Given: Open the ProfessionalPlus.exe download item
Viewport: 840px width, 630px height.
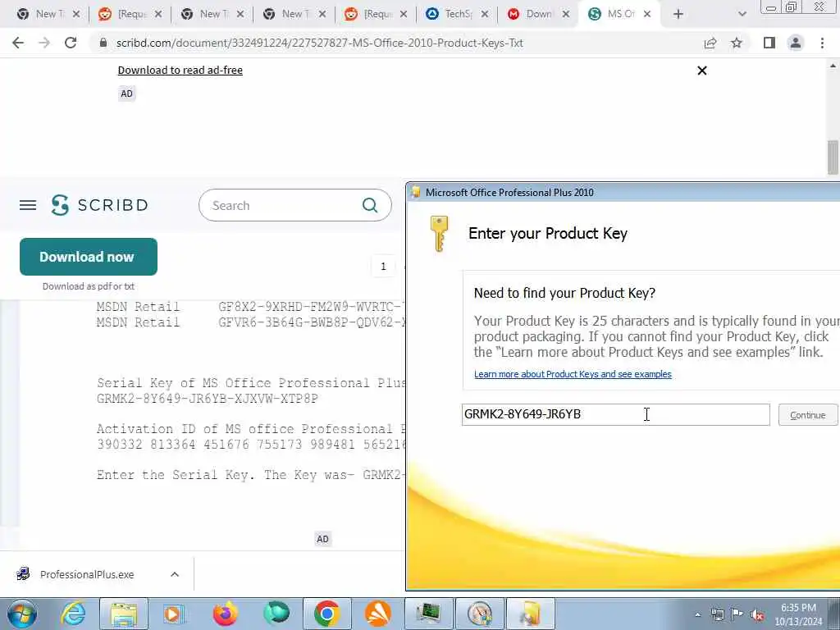Looking at the screenshot, I should tap(87, 574).
